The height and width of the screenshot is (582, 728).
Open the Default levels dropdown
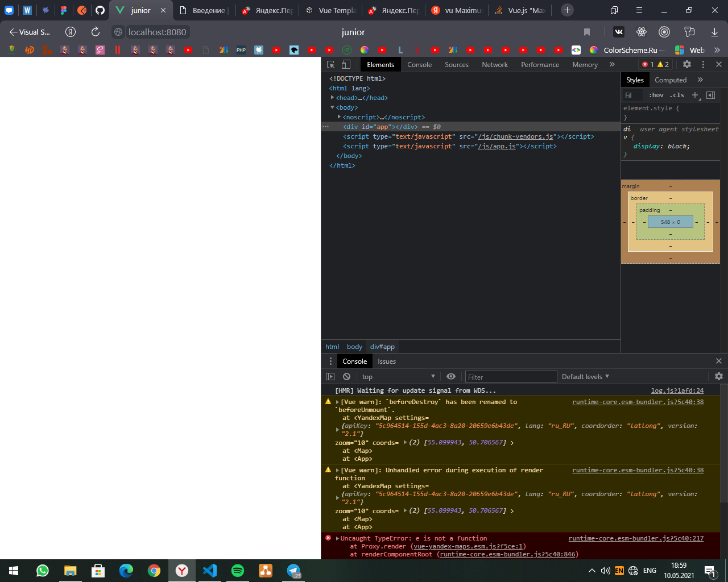click(x=585, y=377)
